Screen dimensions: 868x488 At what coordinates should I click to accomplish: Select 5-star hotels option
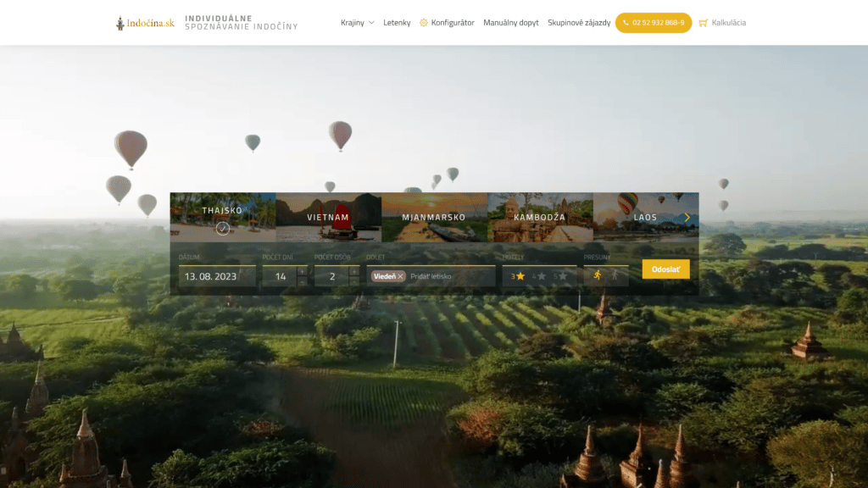pyautogui.click(x=561, y=276)
